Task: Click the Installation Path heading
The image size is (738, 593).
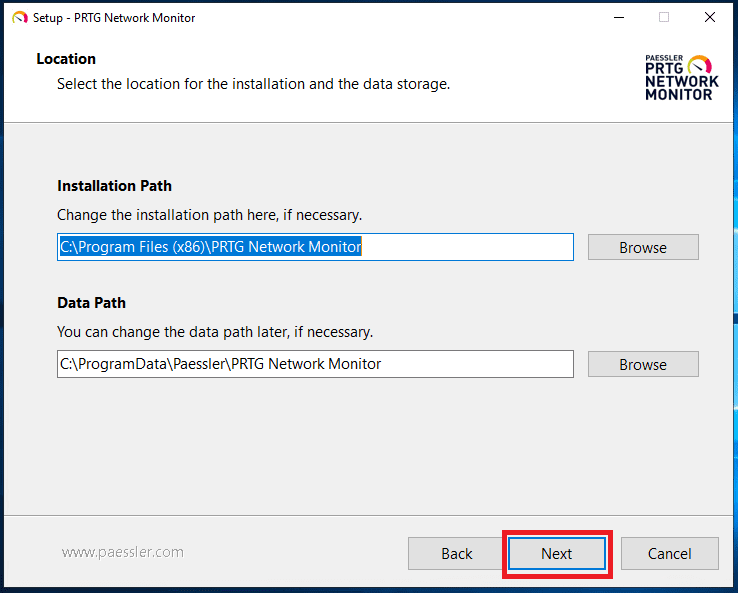Action: 114,186
